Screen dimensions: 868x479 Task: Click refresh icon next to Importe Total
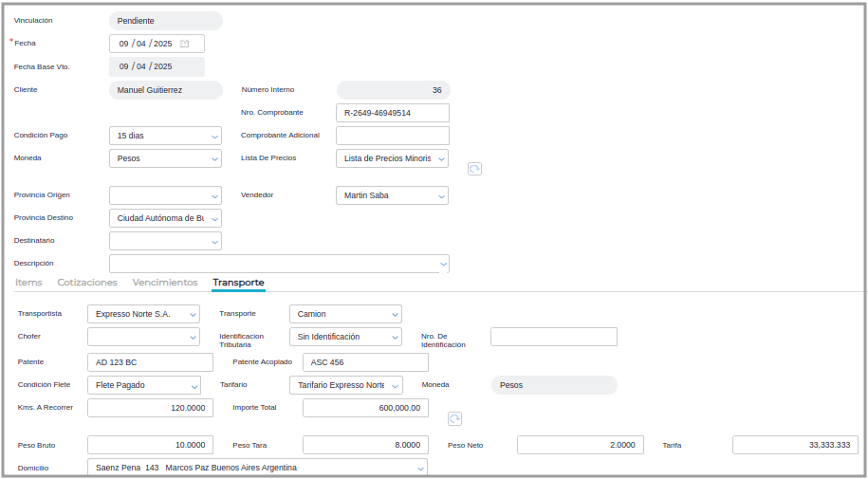pyautogui.click(x=454, y=418)
